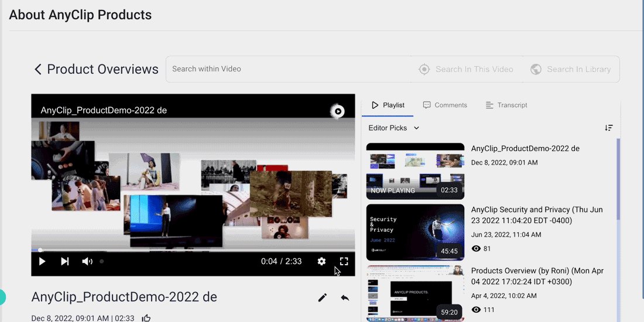
Task: Click the Search In Library globe icon
Action: (x=536, y=69)
